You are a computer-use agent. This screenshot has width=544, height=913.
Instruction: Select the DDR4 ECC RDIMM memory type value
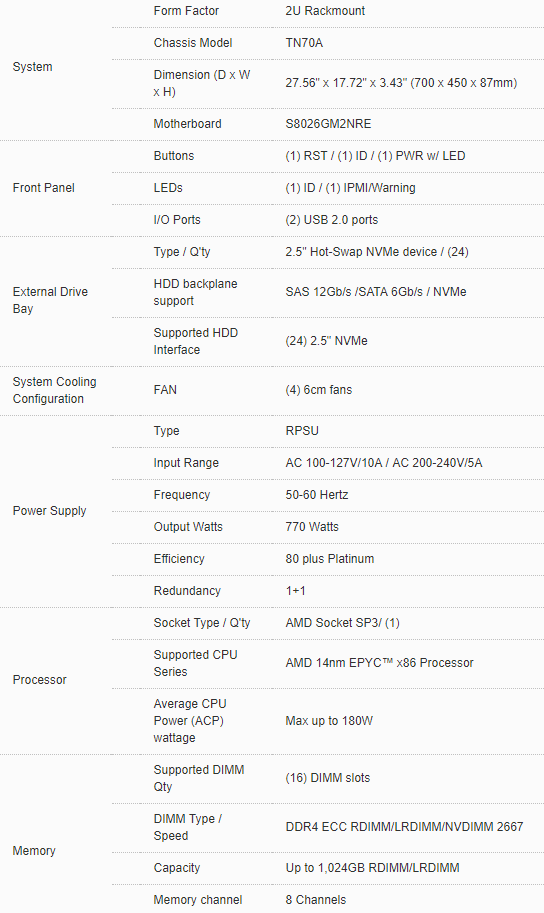coord(404,826)
